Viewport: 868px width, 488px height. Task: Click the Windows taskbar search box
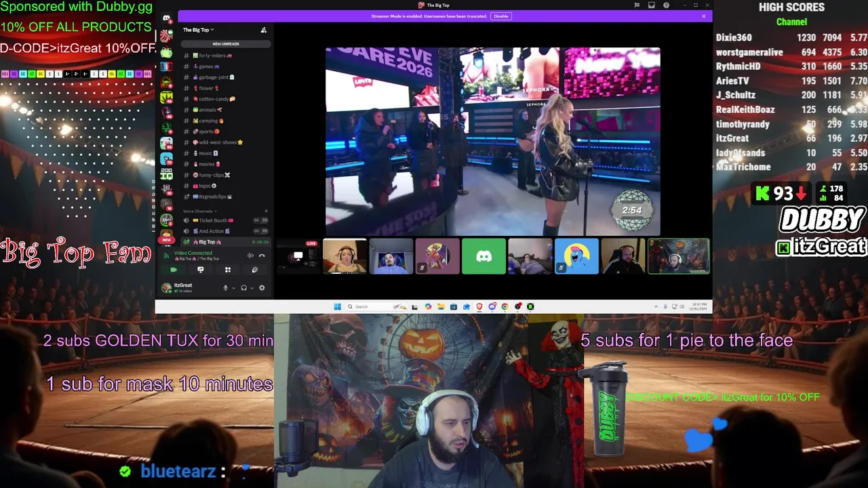tap(376, 306)
